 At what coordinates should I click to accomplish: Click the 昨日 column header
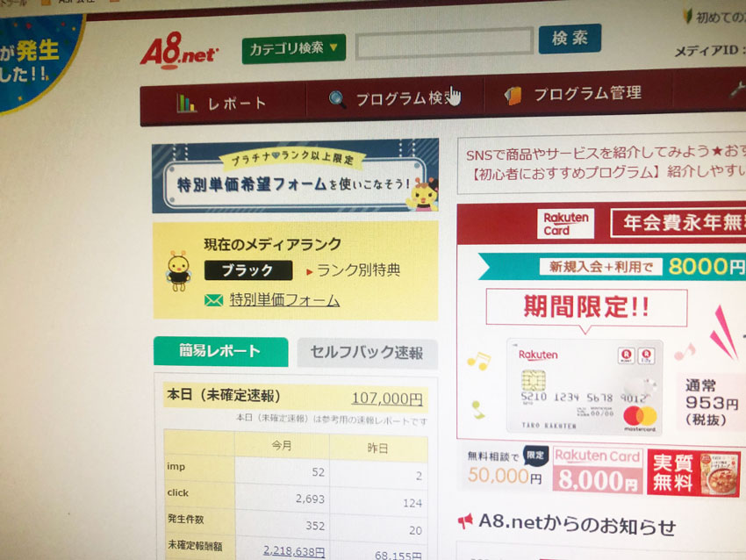coord(377,448)
